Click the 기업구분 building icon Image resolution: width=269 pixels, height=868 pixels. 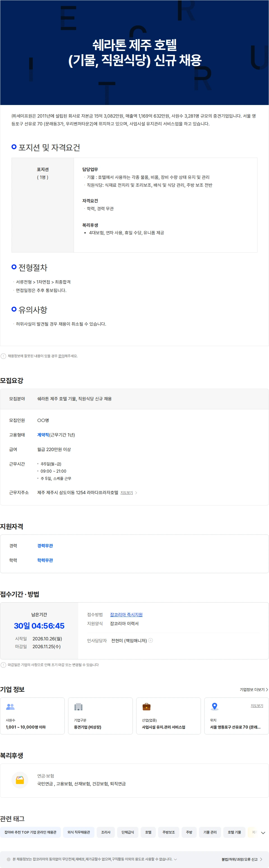pyautogui.click(x=78, y=707)
